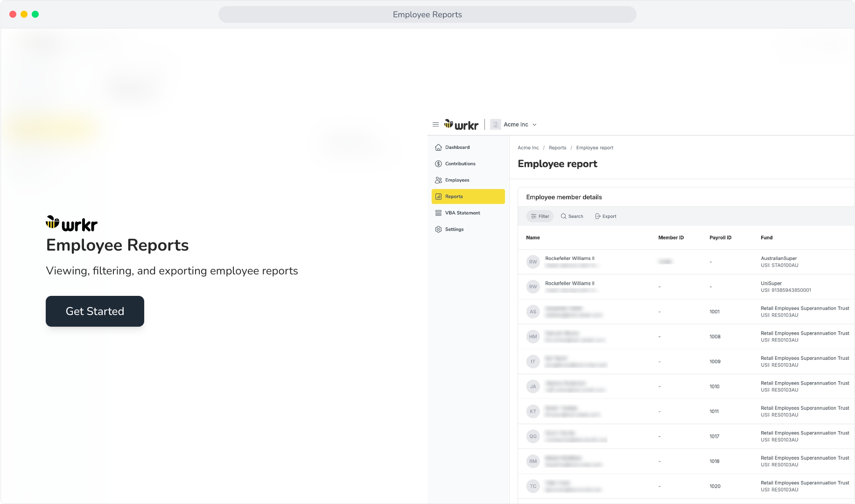Open the hamburger menu icon
The height and width of the screenshot is (504, 855).
tap(435, 125)
